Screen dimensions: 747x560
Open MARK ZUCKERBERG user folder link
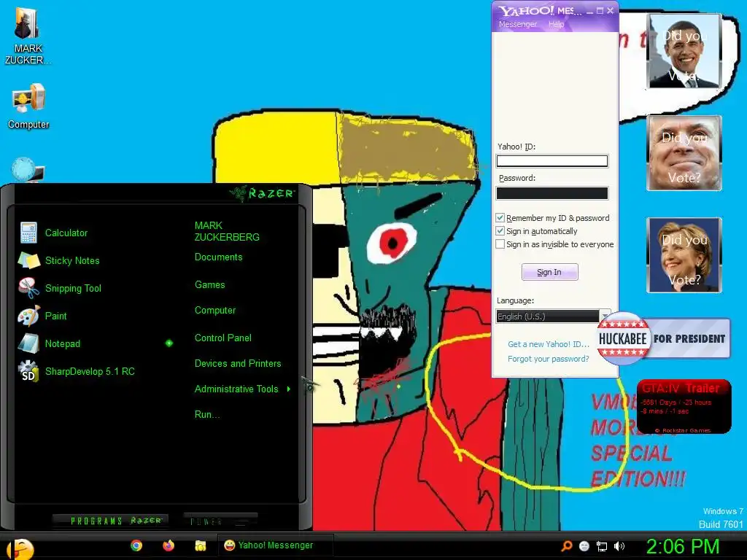point(227,231)
